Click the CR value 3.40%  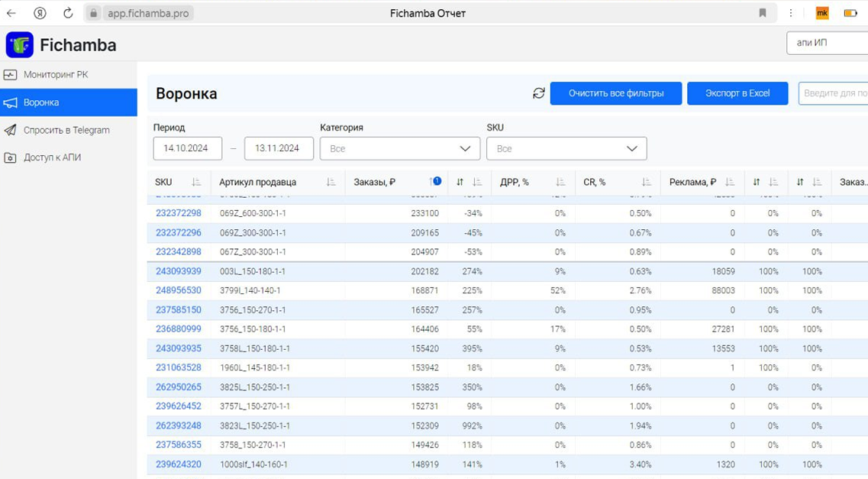tap(641, 464)
